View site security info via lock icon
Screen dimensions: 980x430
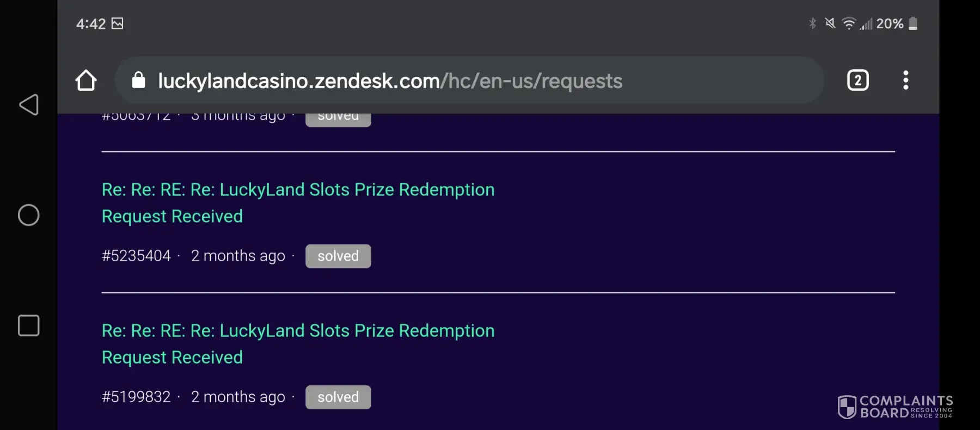point(139,81)
